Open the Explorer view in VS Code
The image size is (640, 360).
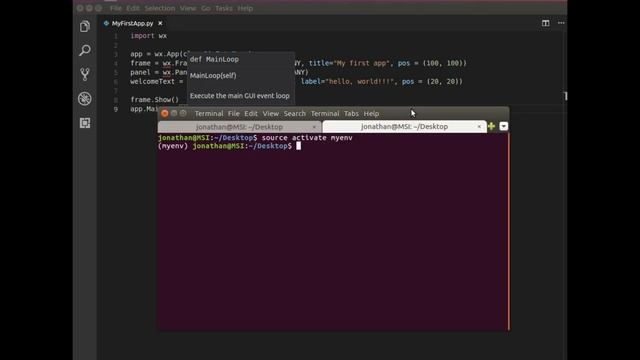(x=85, y=27)
